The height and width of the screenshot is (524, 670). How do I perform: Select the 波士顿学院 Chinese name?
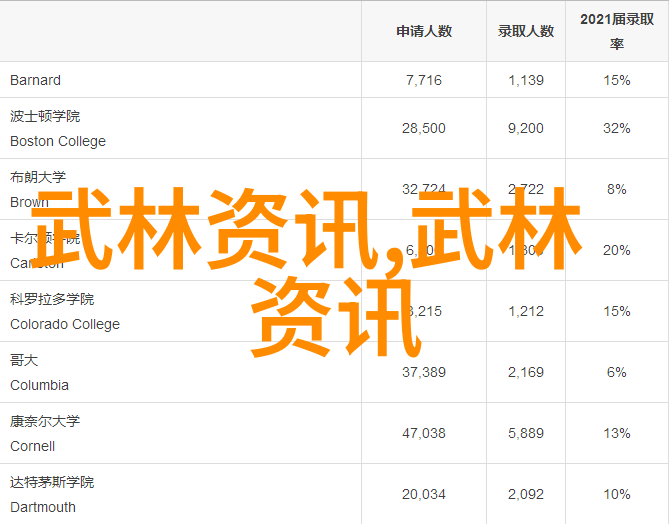[45, 116]
